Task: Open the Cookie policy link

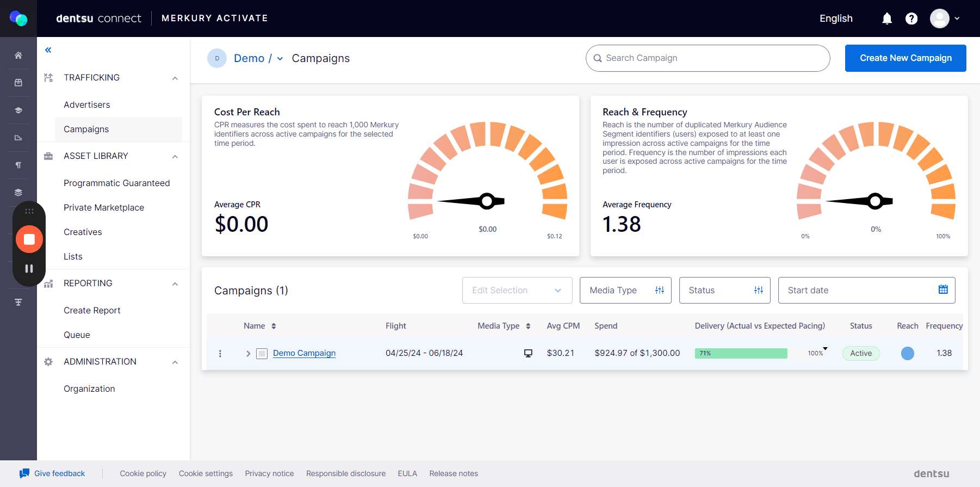Action: coord(143,473)
